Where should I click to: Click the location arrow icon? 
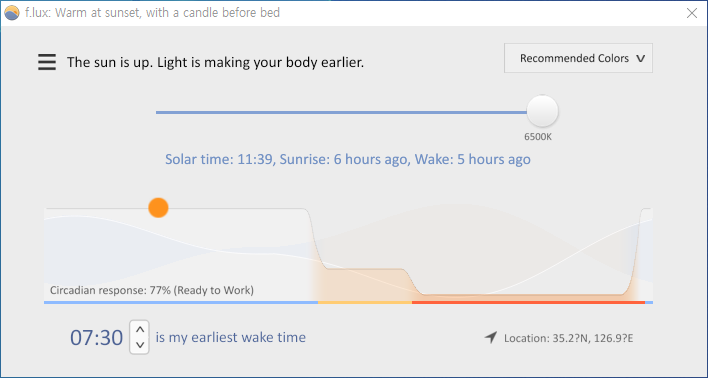pos(491,337)
